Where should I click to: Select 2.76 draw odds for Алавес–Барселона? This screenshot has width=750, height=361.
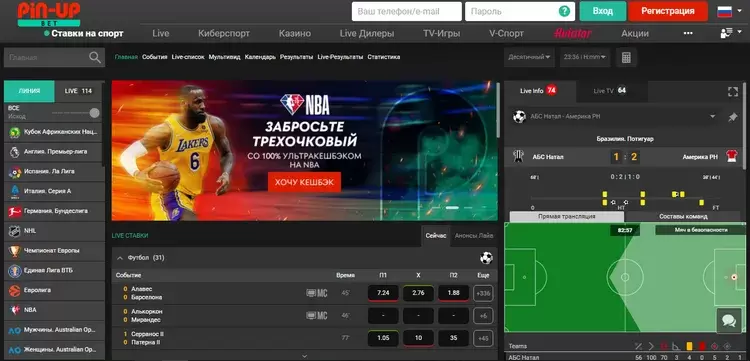419,293
